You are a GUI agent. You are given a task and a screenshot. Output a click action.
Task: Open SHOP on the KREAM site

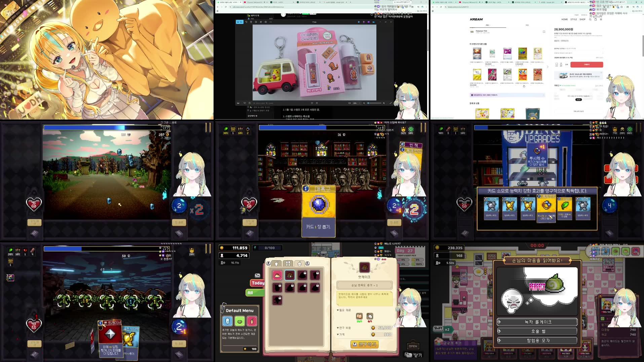point(582,20)
